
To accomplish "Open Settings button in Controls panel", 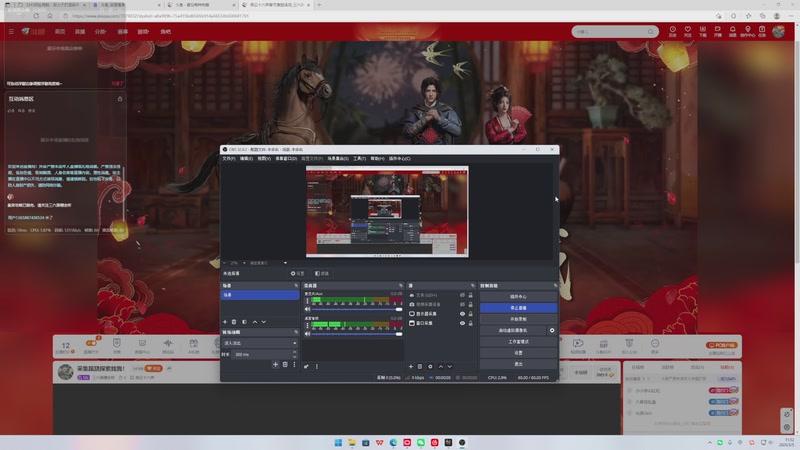I will click(x=518, y=353).
